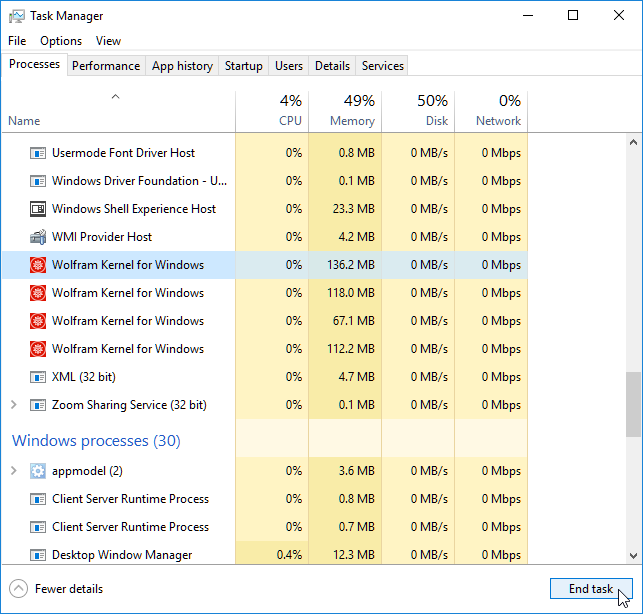
Task: Expand the appmodel (2) process group
Action: (13, 471)
